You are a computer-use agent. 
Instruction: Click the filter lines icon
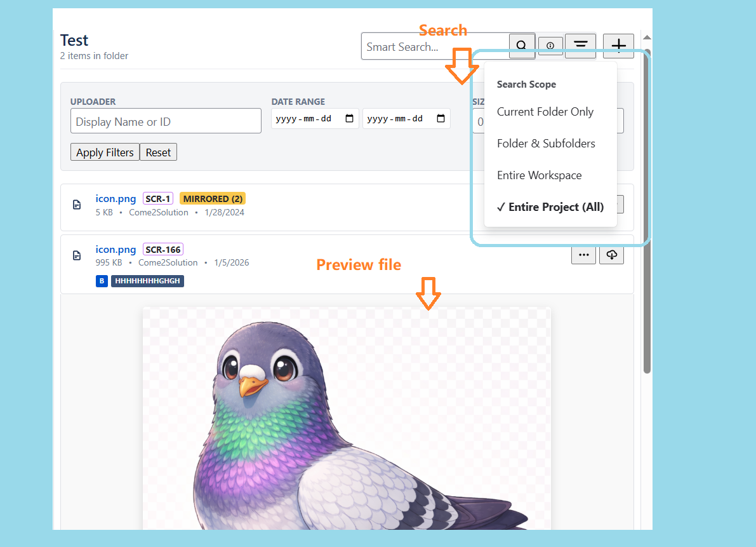[580, 44]
